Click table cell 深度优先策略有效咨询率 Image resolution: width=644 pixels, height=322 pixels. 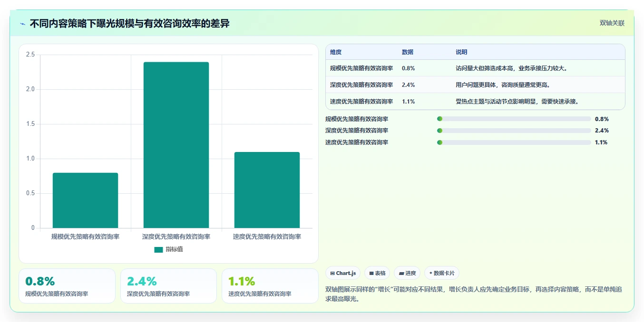click(361, 85)
